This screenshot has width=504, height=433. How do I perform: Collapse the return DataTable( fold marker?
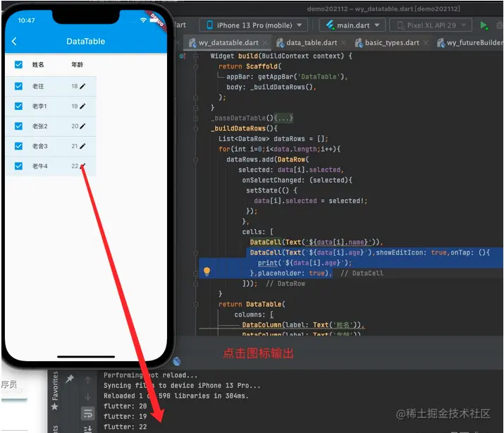[196, 305]
